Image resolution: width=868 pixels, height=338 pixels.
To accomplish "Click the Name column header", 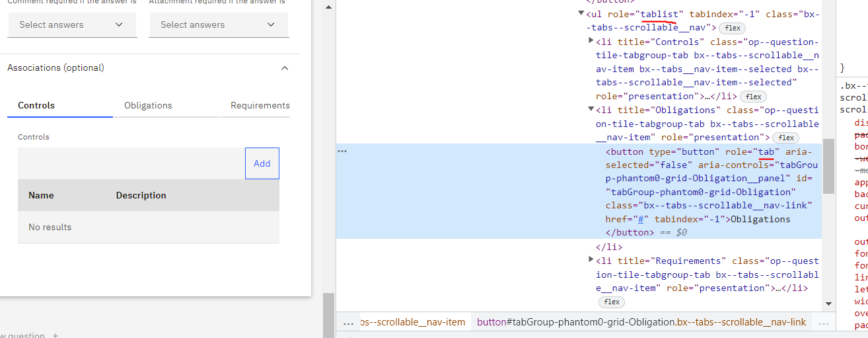I will click(41, 196).
